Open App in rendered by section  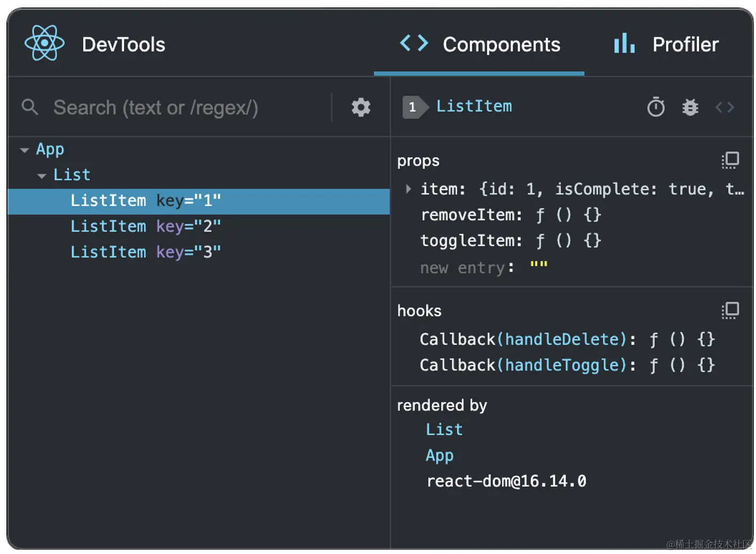point(439,456)
